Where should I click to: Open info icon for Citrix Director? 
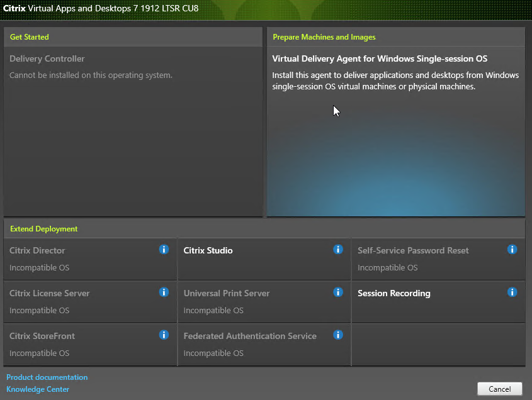164,250
